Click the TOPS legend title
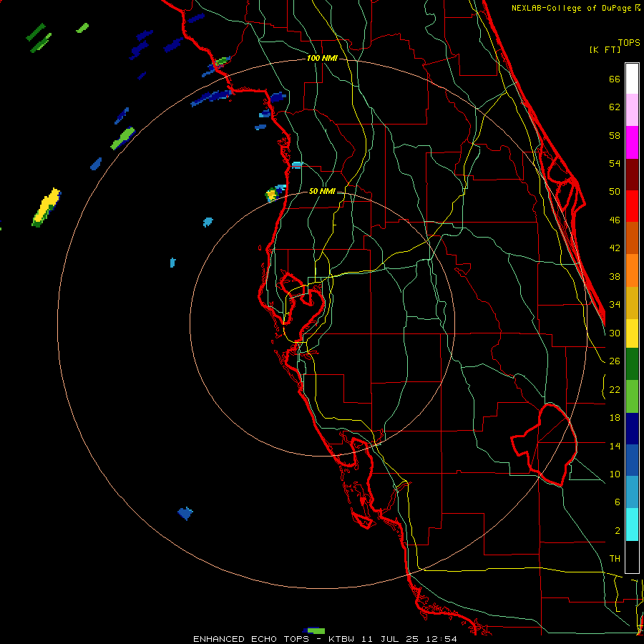The height and width of the screenshot is (644, 644). click(x=629, y=42)
